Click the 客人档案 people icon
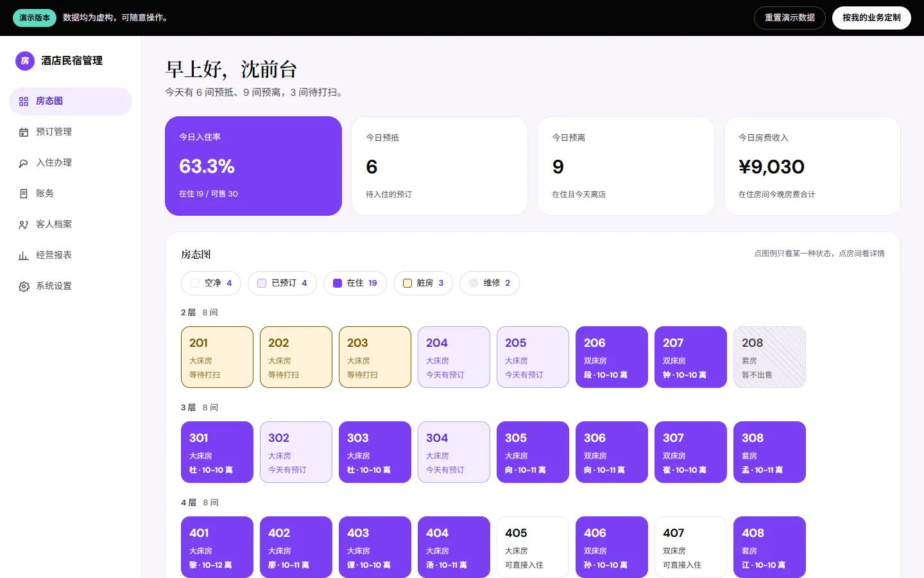The height and width of the screenshot is (578, 924). 24,225
